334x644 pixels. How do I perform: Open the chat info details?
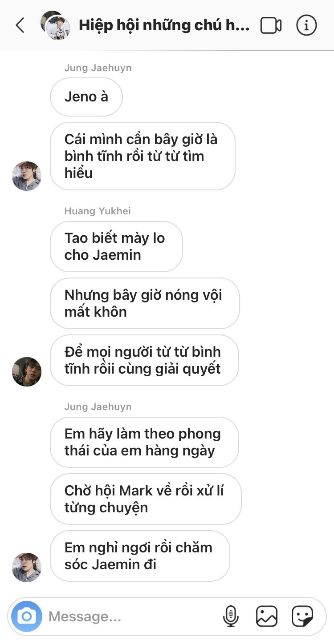click(x=306, y=25)
